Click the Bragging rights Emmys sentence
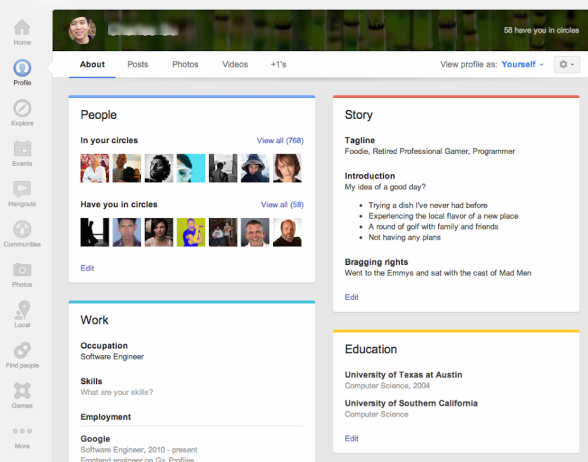Screen dimensions: 588x462 (438, 273)
